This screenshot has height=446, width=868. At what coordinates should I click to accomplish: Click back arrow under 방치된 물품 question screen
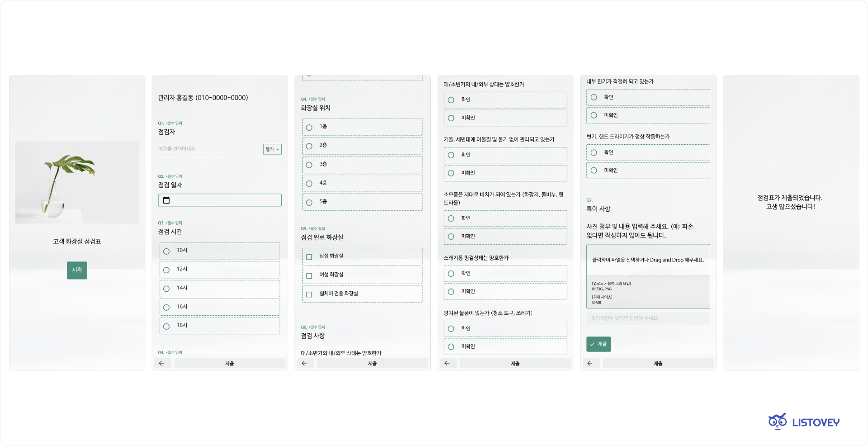[x=447, y=363]
